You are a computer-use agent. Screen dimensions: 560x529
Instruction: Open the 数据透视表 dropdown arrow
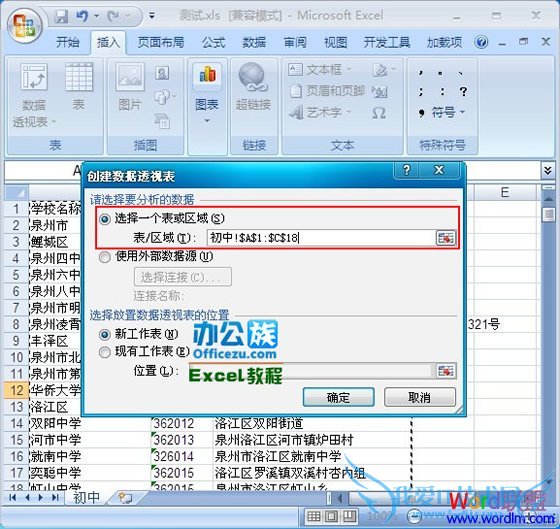[x=54, y=122]
